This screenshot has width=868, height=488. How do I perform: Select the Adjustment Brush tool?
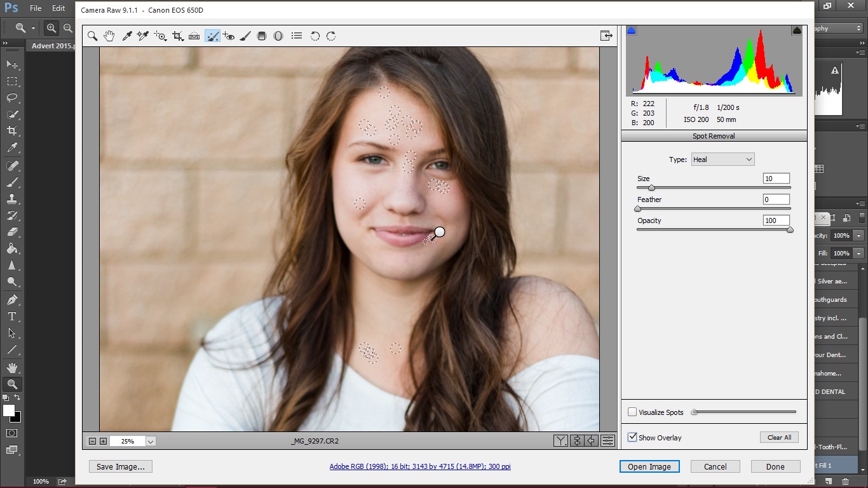tap(245, 36)
